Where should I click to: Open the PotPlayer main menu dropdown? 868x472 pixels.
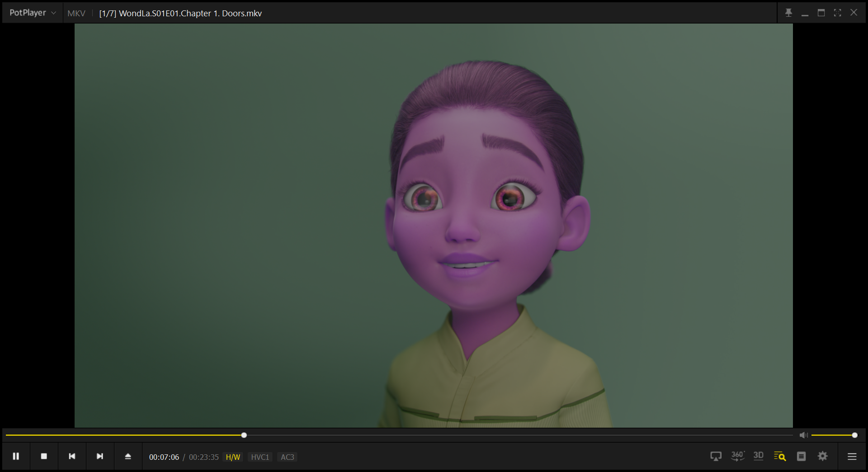33,13
